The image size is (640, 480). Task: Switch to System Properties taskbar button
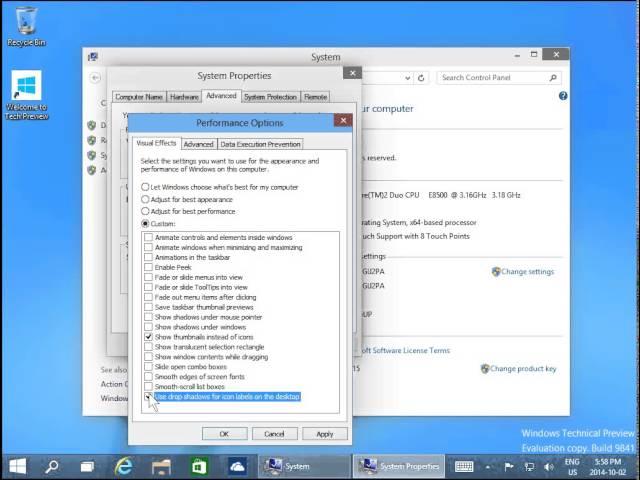pyautogui.click(x=399, y=466)
